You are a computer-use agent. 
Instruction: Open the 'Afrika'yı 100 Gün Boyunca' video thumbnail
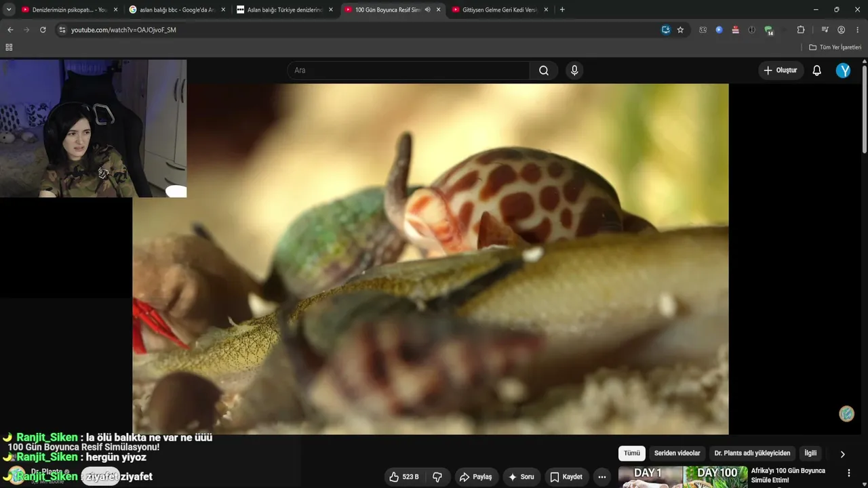tap(683, 477)
